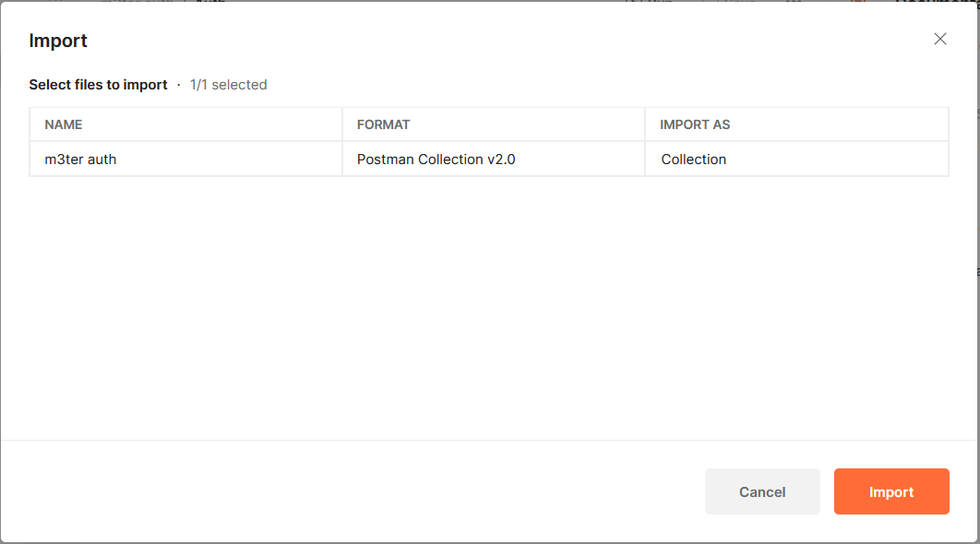This screenshot has width=980, height=544.
Task: Click the NAME column header
Action: pos(63,124)
